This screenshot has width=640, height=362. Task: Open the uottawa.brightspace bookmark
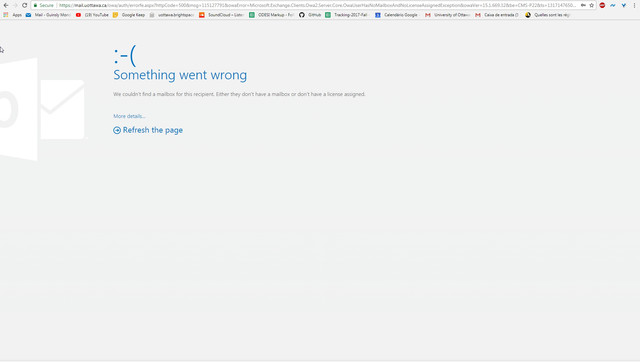pyautogui.click(x=171, y=15)
